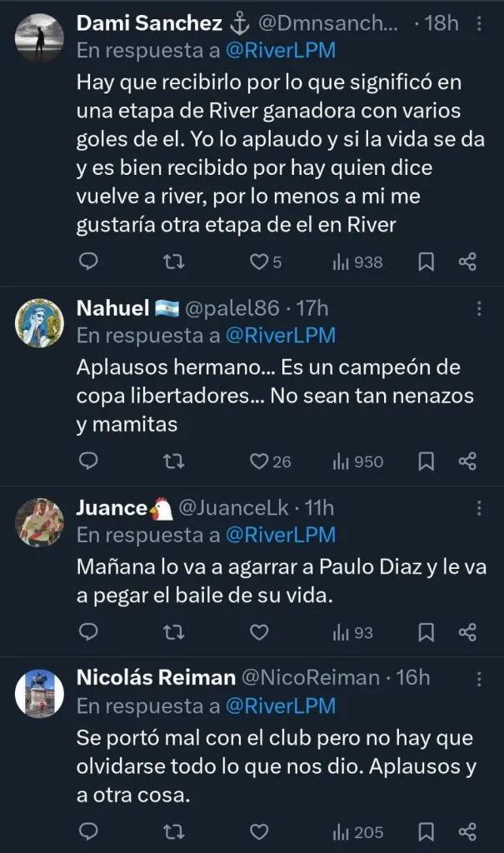Open Nicolás Reiman's tweet options menu
The width and height of the screenshot is (504, 853).
tap(478, 679)
